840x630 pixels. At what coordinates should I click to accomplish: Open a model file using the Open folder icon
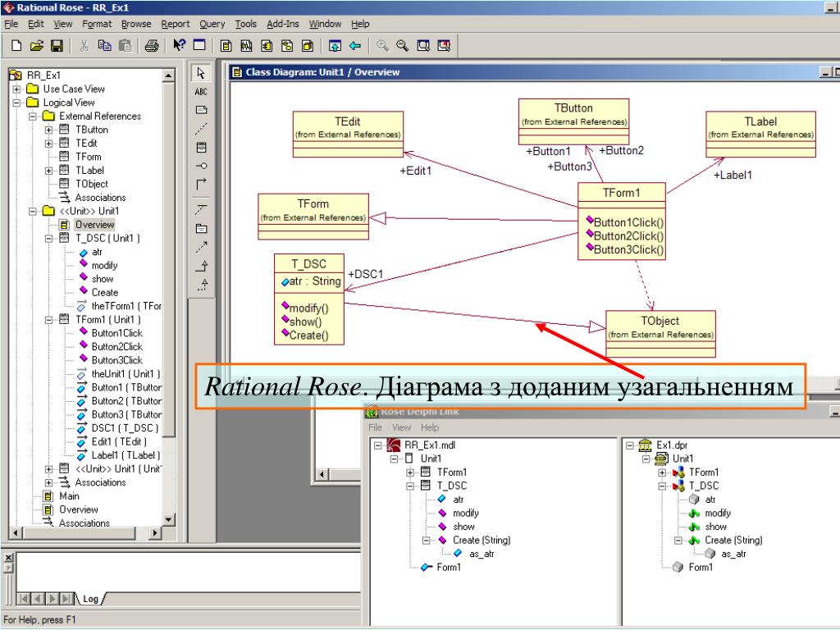tap(36, 46)
